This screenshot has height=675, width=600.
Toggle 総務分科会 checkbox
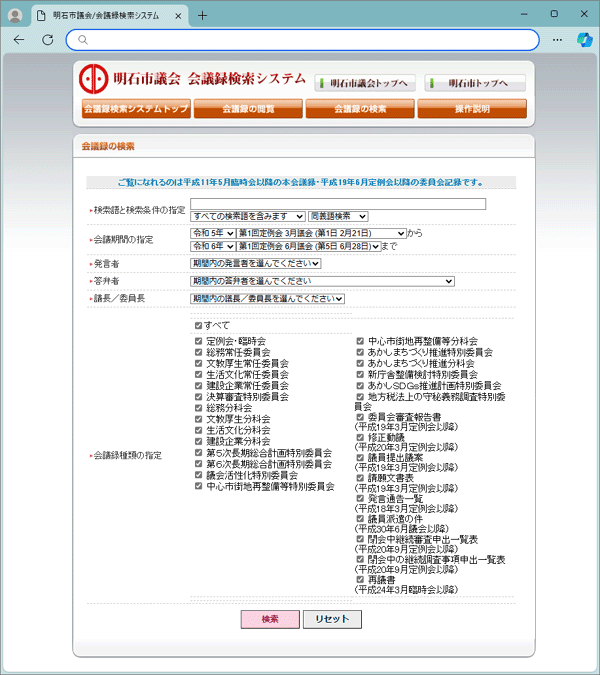click(x=198, y=408)
